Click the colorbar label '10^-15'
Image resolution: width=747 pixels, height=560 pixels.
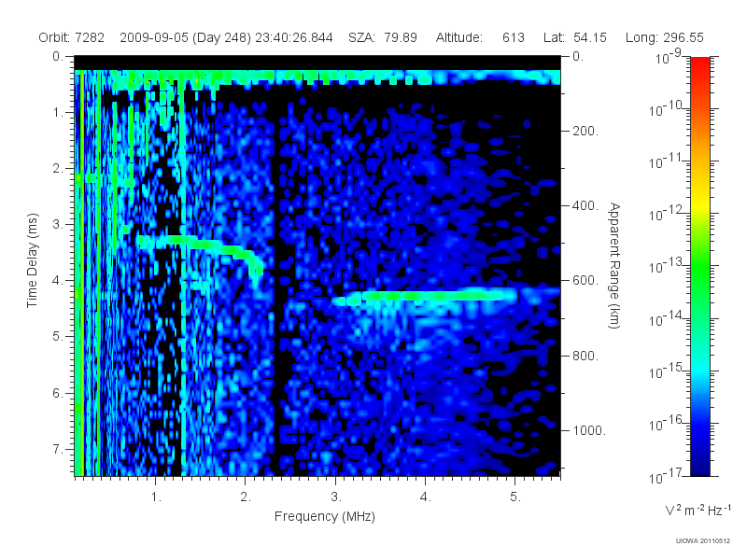pyautogui.click(x=666, y=371)
